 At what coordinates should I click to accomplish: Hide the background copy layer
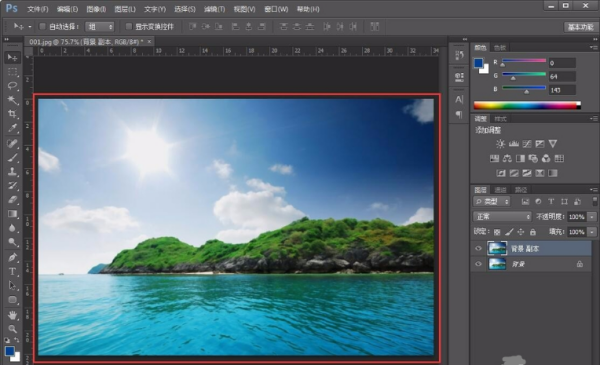click(x=478, y=248)
